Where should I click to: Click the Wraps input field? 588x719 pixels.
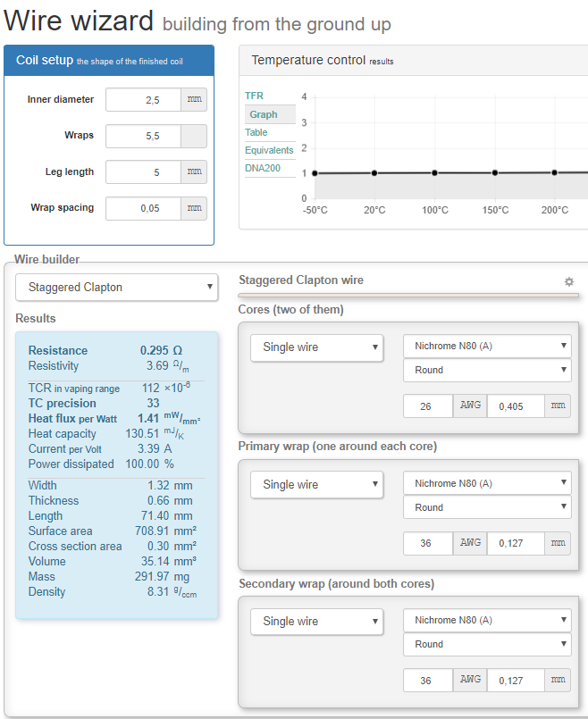143,136
